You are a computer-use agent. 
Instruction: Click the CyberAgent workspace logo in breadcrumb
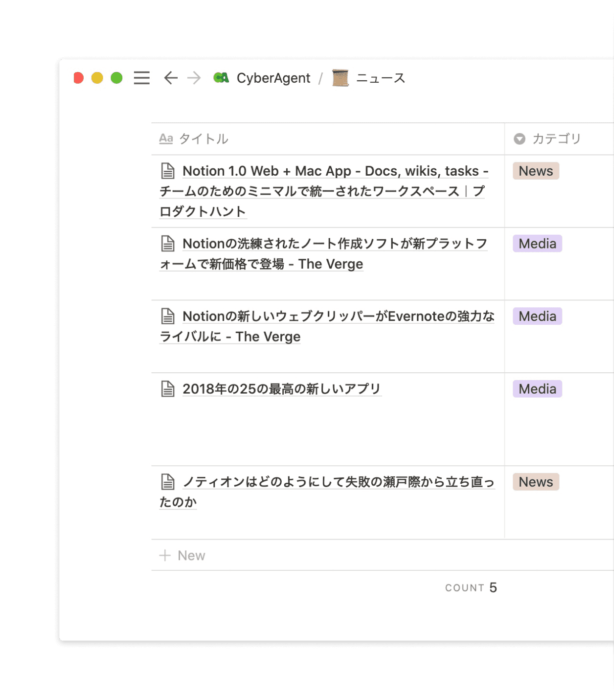pos(222,78)
